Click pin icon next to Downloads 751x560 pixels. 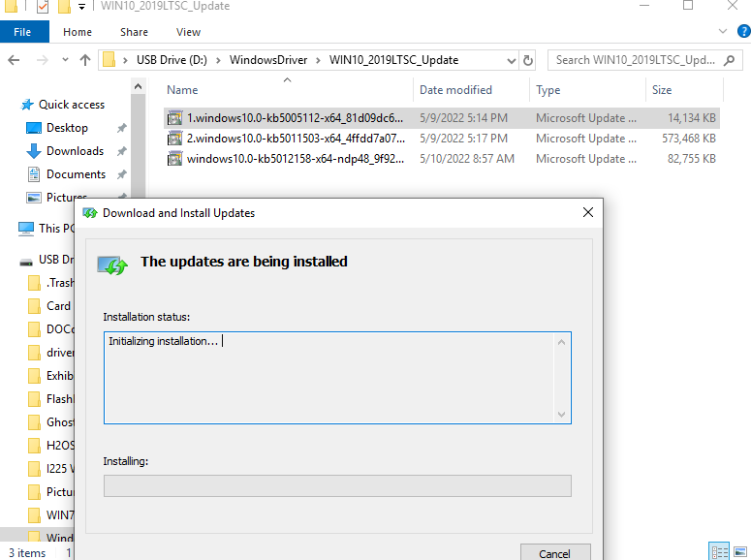pos(122,151)
